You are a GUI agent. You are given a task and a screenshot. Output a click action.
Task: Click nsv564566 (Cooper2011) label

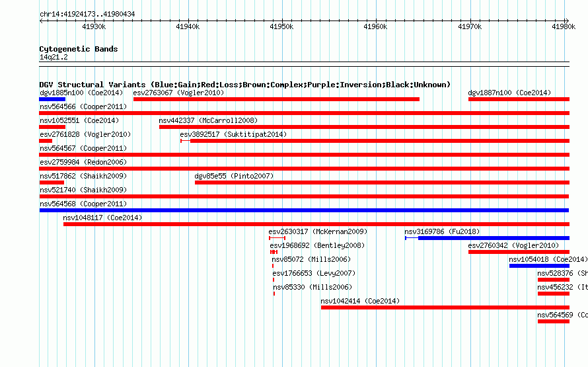click(83, 106)
